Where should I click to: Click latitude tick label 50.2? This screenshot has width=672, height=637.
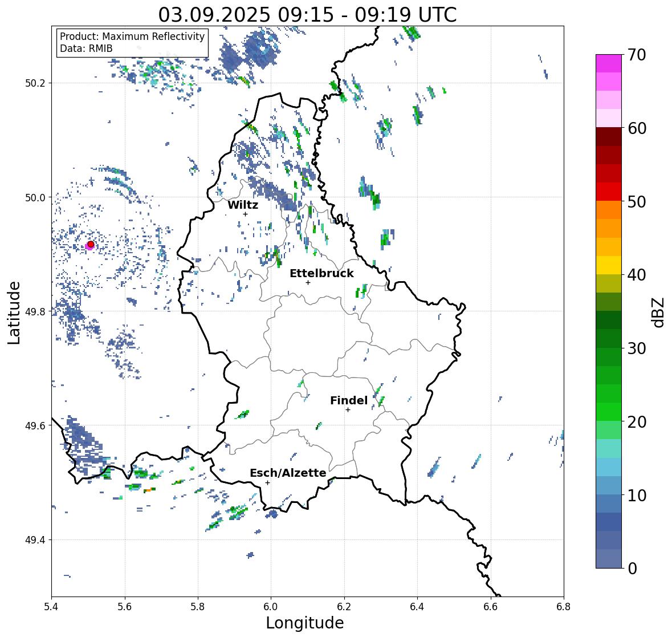(35, 83)
